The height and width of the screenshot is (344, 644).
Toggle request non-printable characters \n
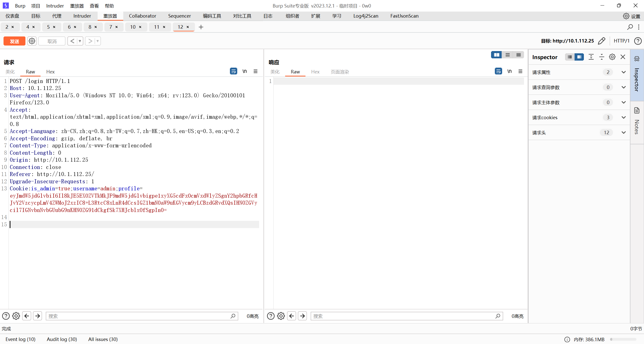(x=245, y=71)
